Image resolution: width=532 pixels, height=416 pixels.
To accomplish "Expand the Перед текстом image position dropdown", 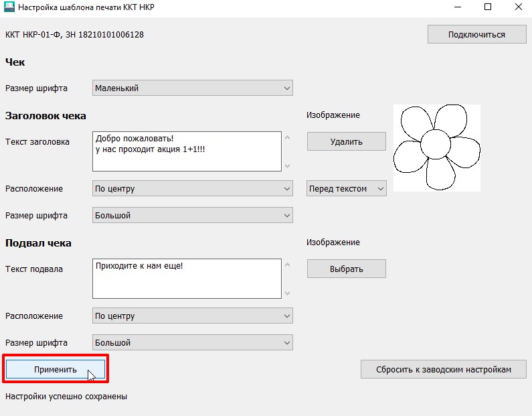I will pyautogui.click(x=347, y=188).
